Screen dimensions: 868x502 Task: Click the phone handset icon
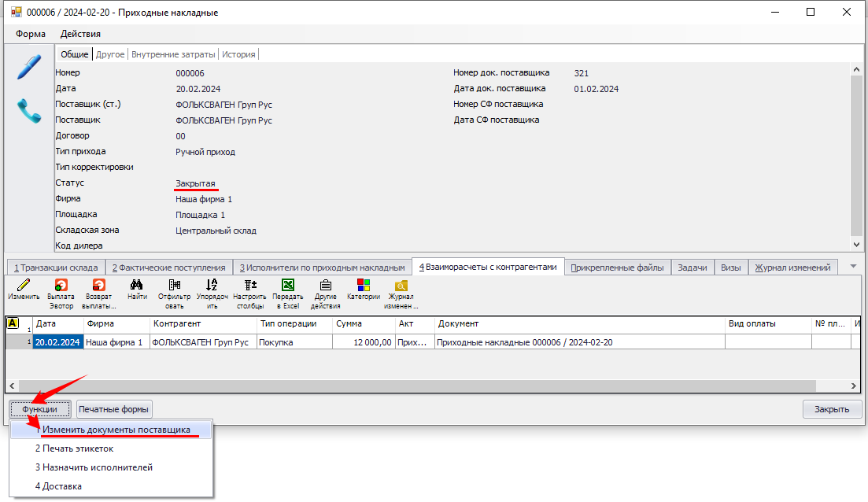tap(28, 111)
